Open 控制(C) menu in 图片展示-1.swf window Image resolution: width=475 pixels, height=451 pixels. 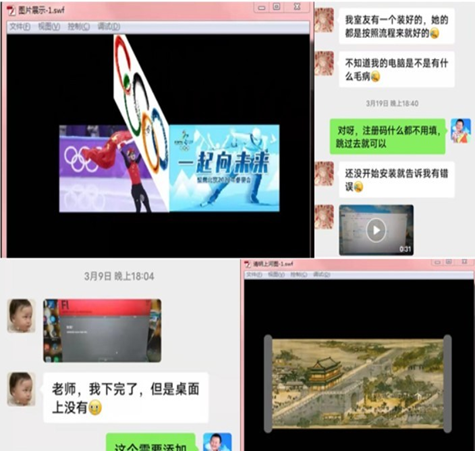tap(79, 27)
